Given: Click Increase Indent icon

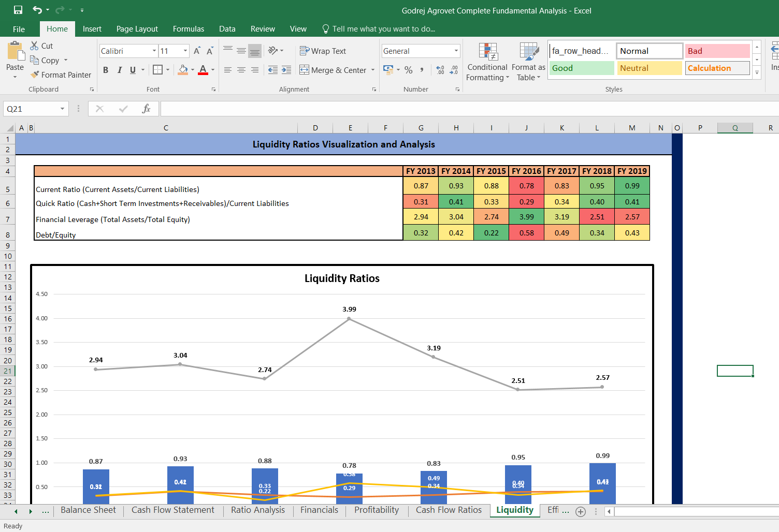Looking at the screenshot, I should click(286, 70).
